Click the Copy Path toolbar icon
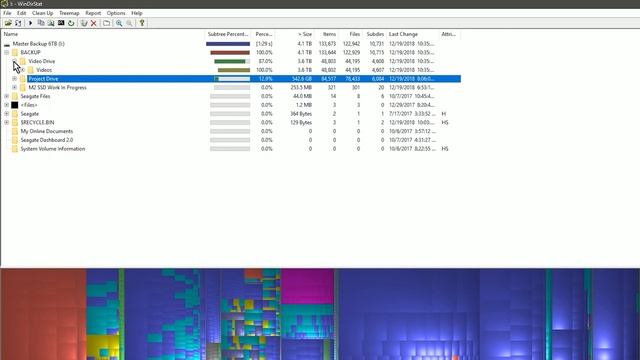The width and height of the screenshot is (640, 360). [41, 23]
